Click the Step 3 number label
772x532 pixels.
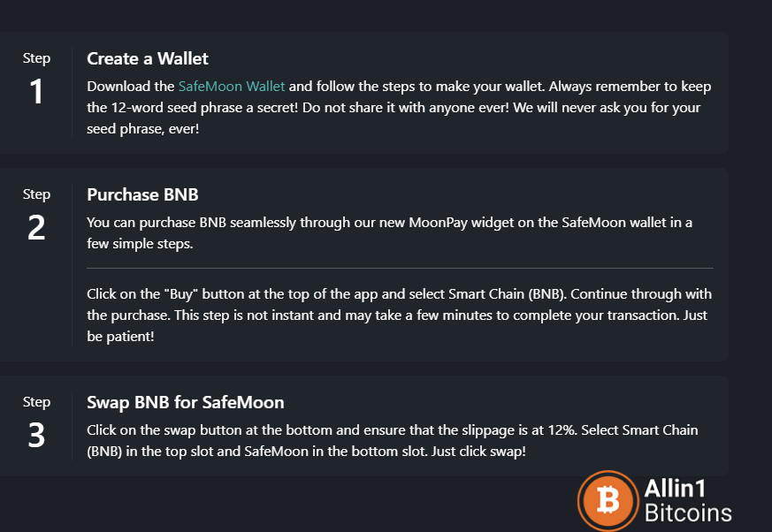[36, 435]
